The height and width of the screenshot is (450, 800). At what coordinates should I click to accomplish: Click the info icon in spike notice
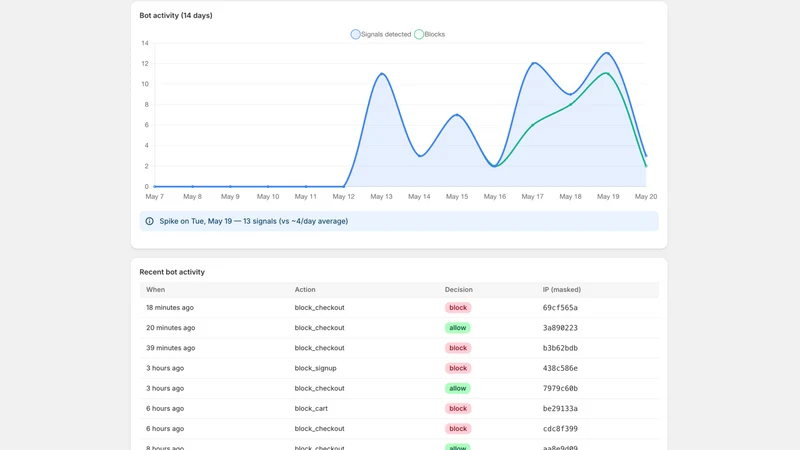149,221
